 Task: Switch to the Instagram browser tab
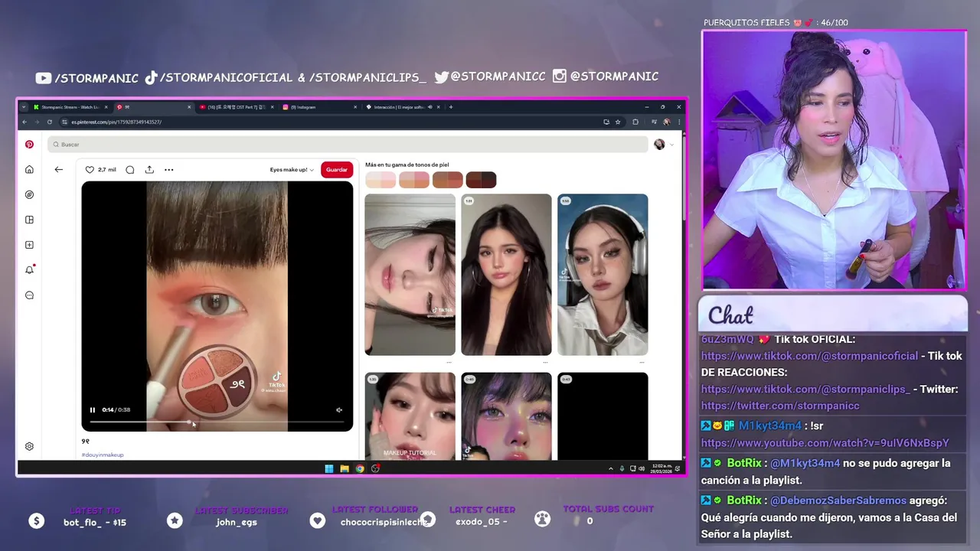click(318, 107)
